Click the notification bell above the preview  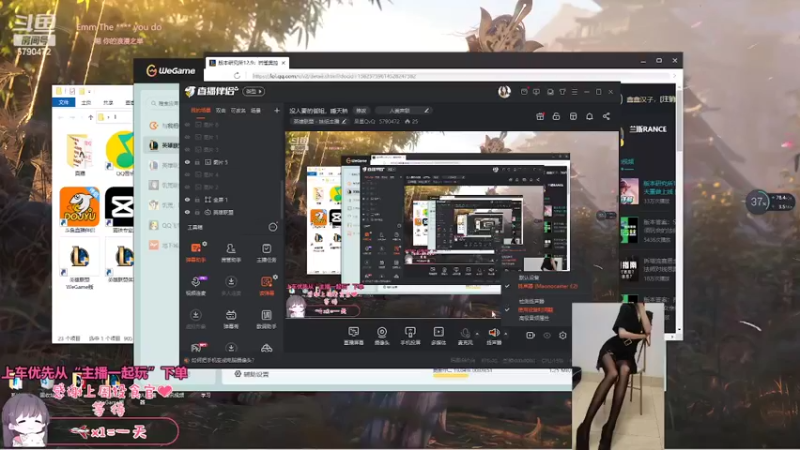(589, 116)
